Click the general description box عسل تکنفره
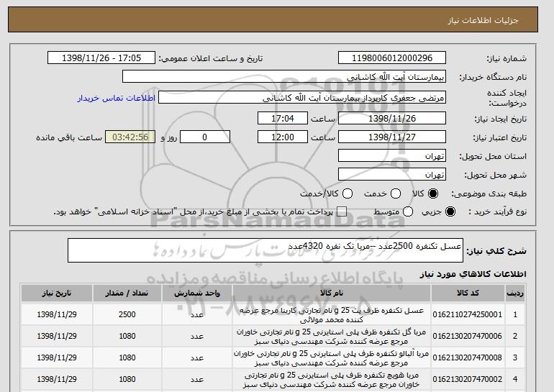The height and width of the screenshot is (392, 554). click(x=265, y=250)
